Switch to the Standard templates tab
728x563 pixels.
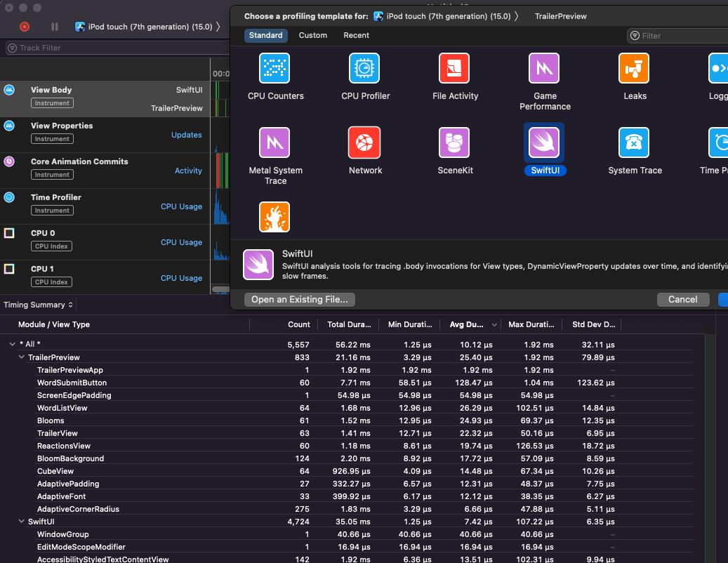tap(265, 35)
